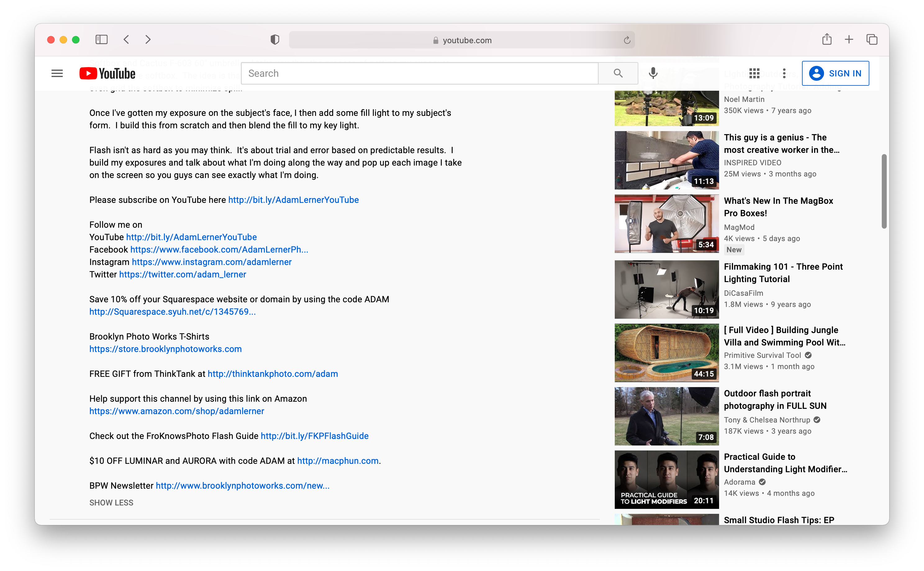The width and height of the screenshot is (924, 571).
Task: Open the macphun.com link
Action: tap(337, 461)
